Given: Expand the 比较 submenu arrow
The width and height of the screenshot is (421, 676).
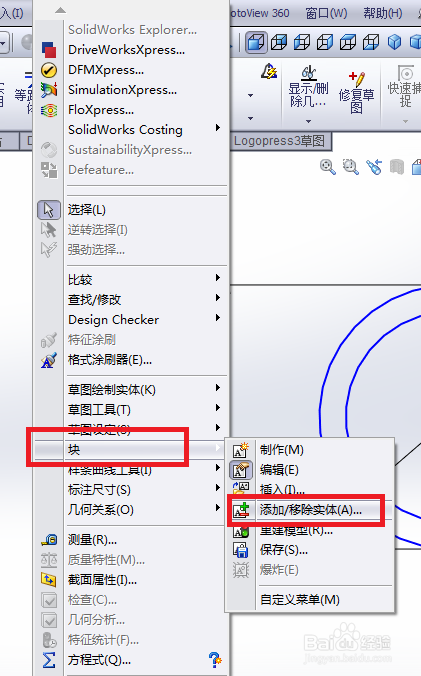Looking at the screenshot, I should [x=218, y=278].
